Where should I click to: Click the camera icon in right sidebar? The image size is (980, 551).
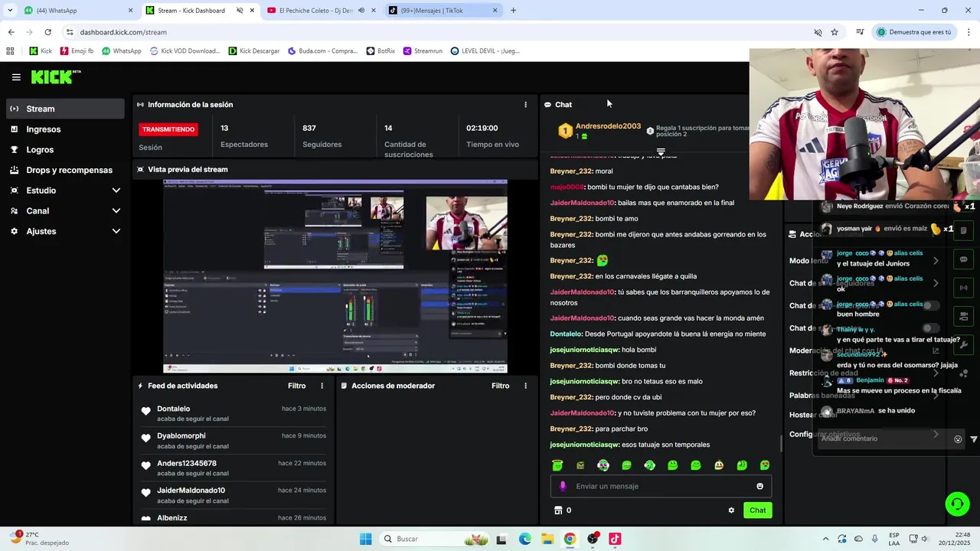[x=964, y=316]
